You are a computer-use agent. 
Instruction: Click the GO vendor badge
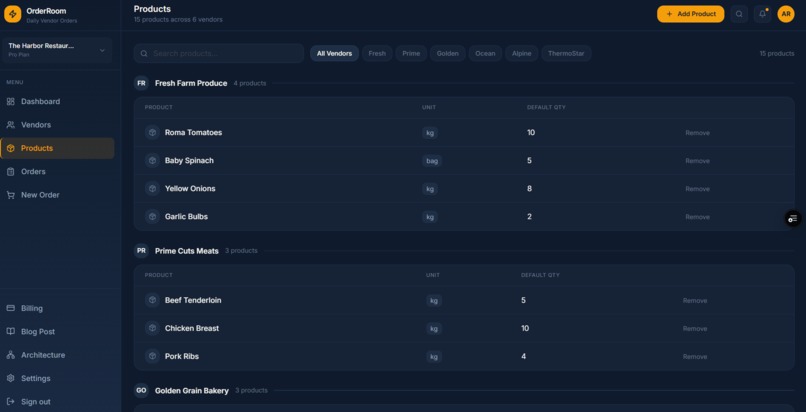(141, 390)
